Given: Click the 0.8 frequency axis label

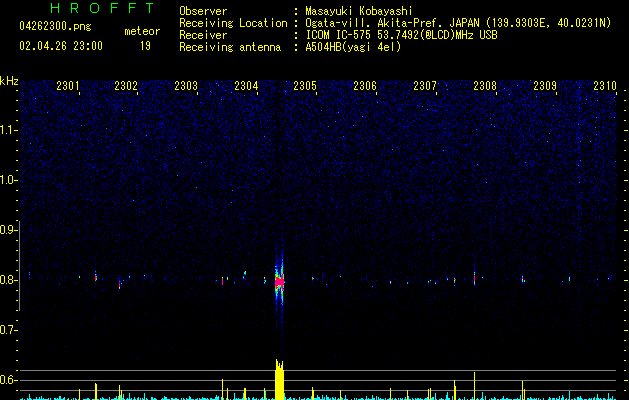Looking at the screenshot, I should click(x=8, y=280).
